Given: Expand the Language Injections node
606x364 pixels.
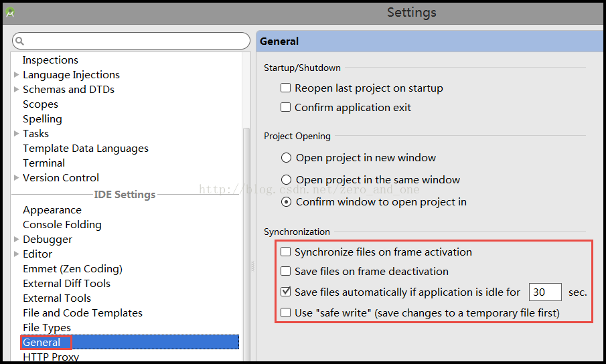Looking at the screenshot, I should tap(17, 74).
